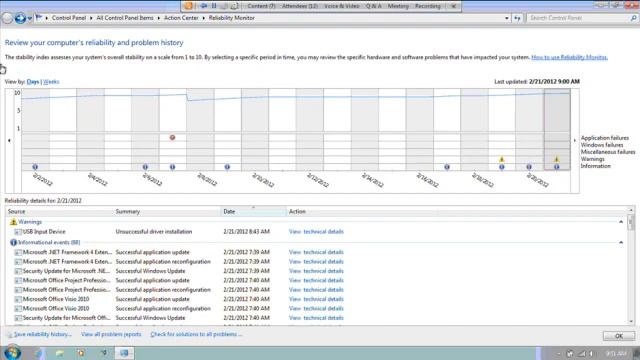Click the details list scrollbar up arrow
Viewport: 640px width, 360px height.
click(631, 211)
